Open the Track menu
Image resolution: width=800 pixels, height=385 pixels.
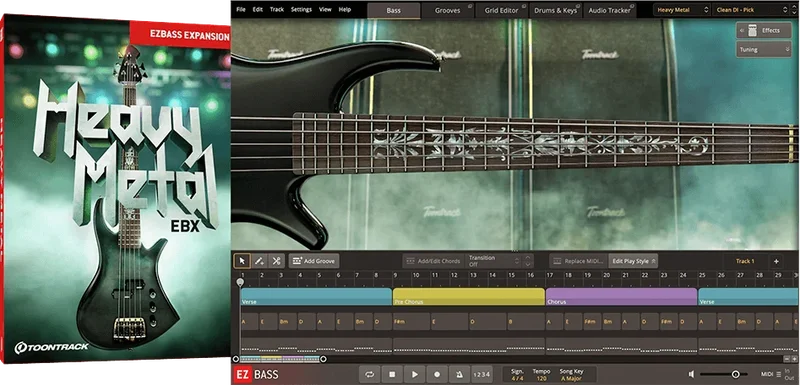(x=277, y=10)
